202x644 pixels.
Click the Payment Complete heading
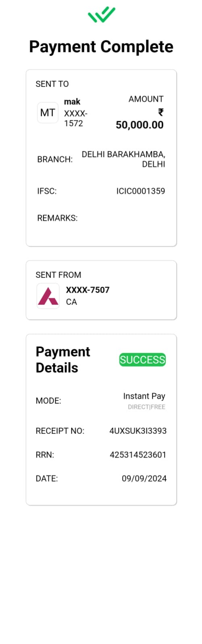(101, 47)
